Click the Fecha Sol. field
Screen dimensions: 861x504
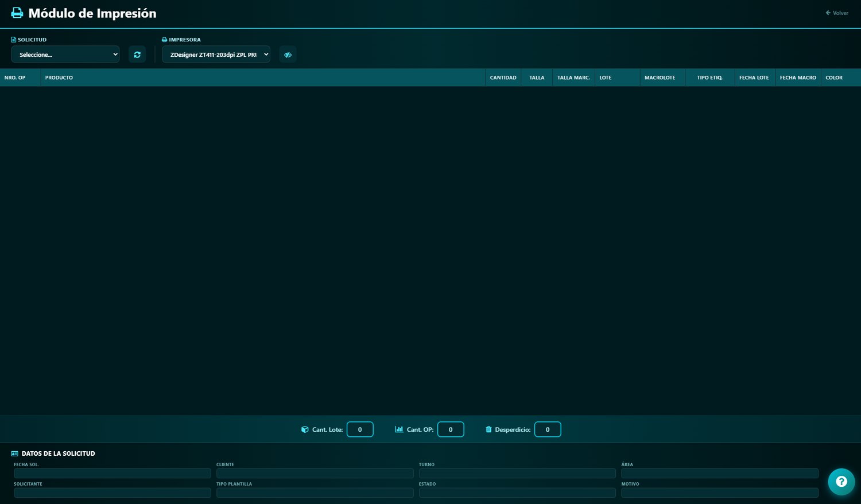[x=113, y=473]
